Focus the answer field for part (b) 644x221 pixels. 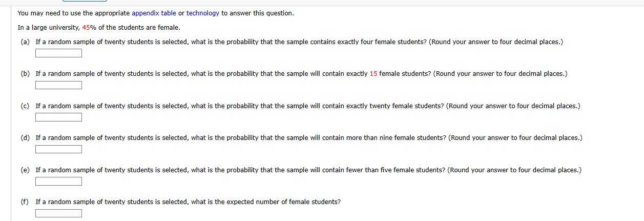click(x=58, y=85)
